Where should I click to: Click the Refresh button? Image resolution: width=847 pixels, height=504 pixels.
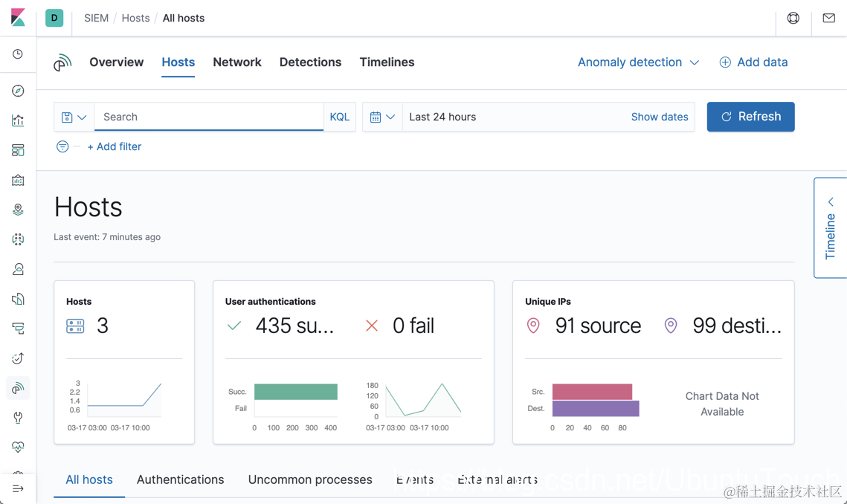[x=751, y=117]
